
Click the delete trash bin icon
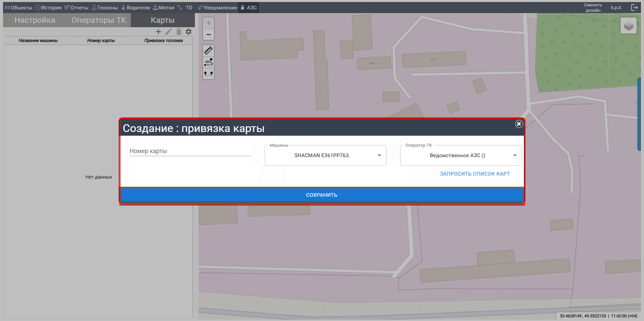(x=179, y=32)
